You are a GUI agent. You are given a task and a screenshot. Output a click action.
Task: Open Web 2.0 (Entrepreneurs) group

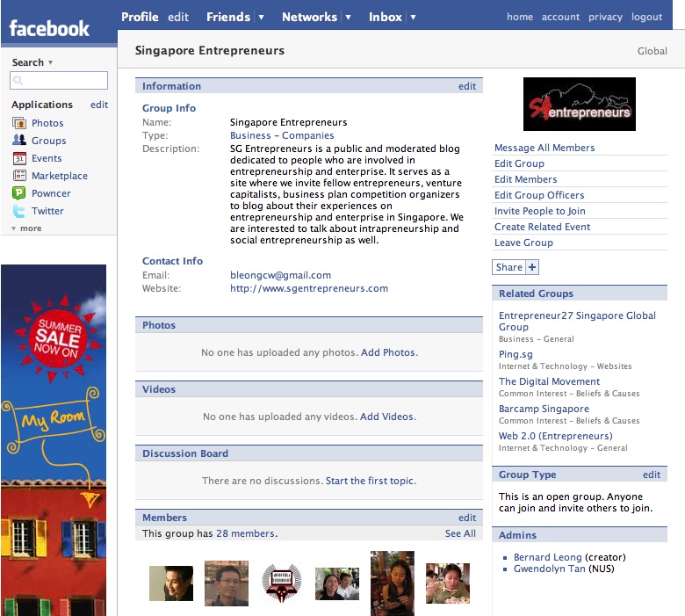[556, 436]
